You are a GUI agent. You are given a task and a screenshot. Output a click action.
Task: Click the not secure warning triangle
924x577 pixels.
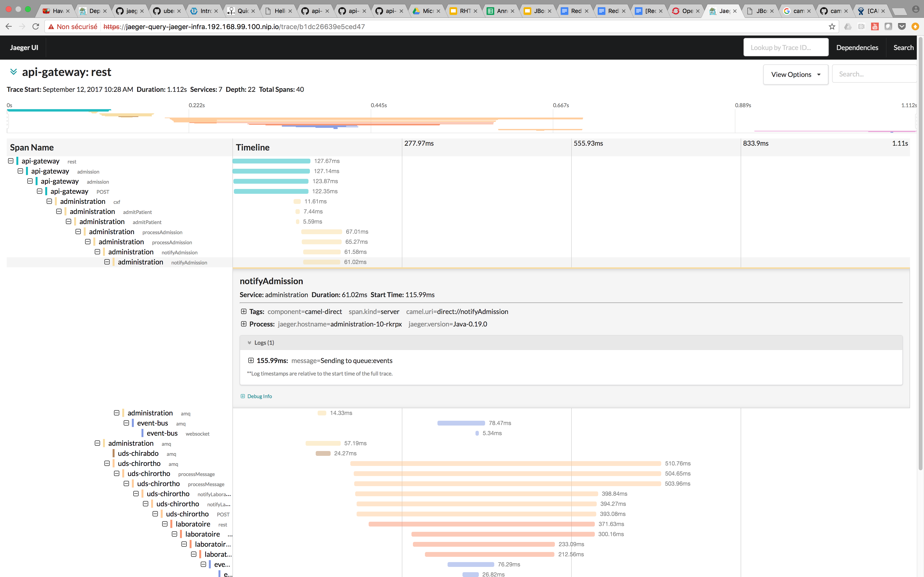pos(51,27)
